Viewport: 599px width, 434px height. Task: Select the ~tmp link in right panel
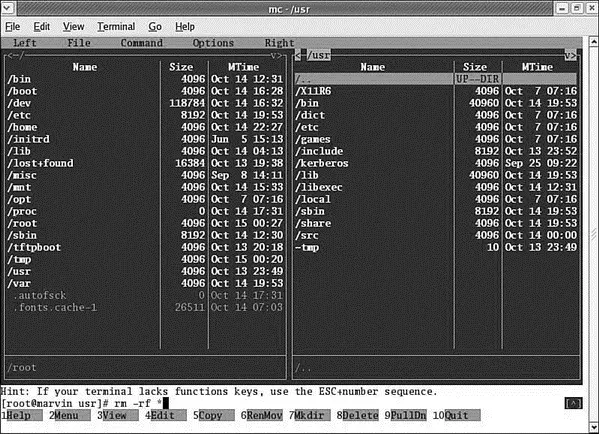435,248
